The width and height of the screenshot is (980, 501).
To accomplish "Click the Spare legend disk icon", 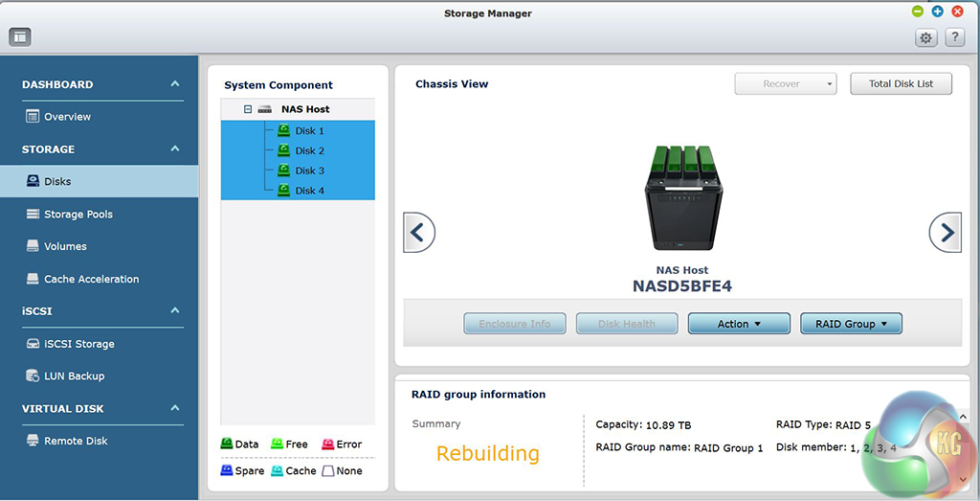I will tap(227, 470).
